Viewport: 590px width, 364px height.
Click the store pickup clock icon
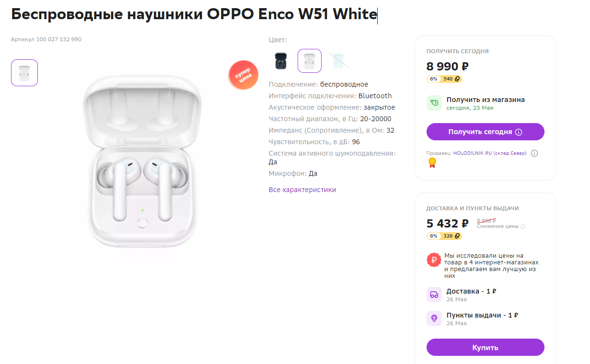[434, 103]
